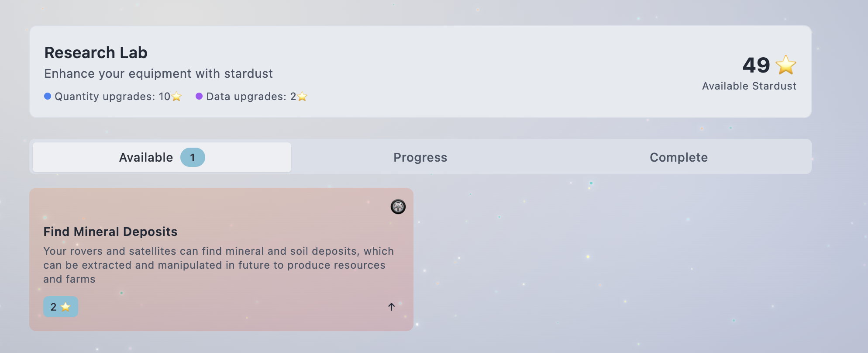Click the Research Lab heading
Image resolution: width=868 pixels, height=353 pixels.
(96, 53)
